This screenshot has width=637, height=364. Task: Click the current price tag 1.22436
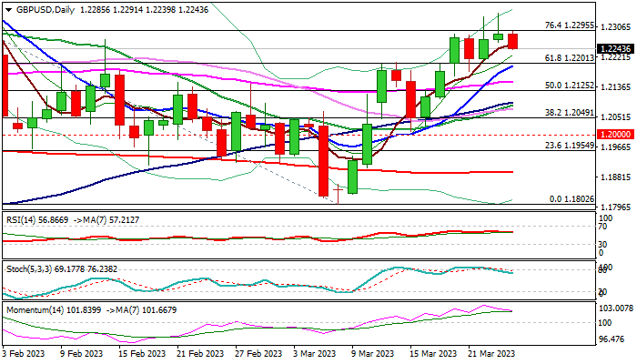pos(616,49)
